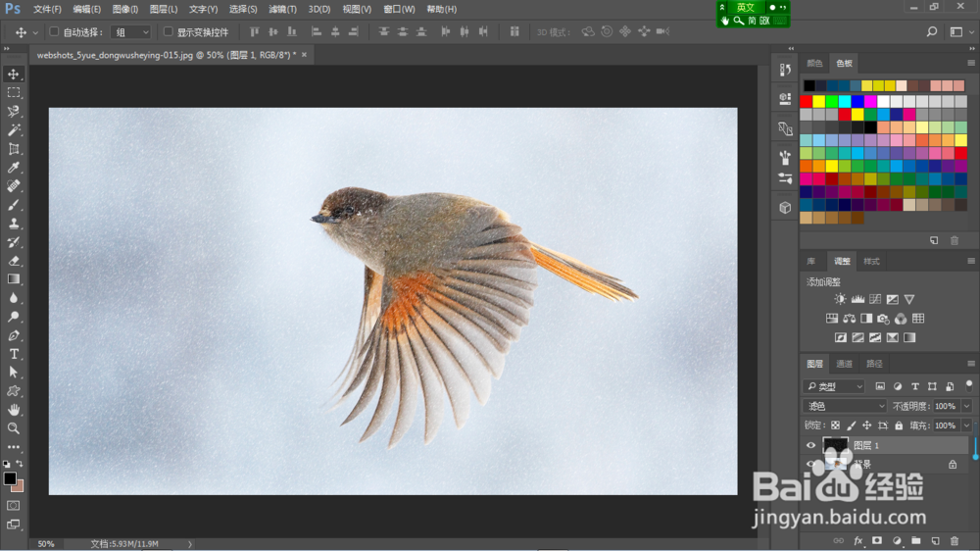
Task: Add Color Balance adjustment icon
Action: click(849, 319)
